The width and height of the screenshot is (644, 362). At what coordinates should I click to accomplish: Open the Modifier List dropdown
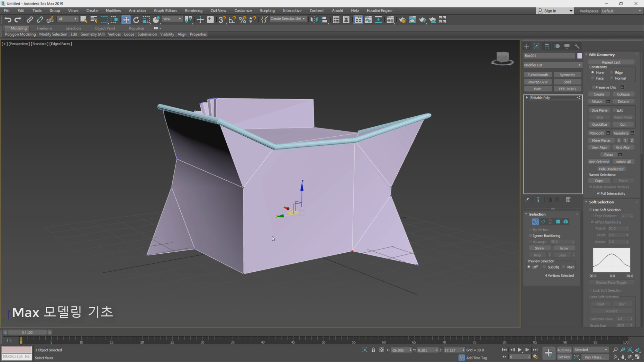[552, 65]
